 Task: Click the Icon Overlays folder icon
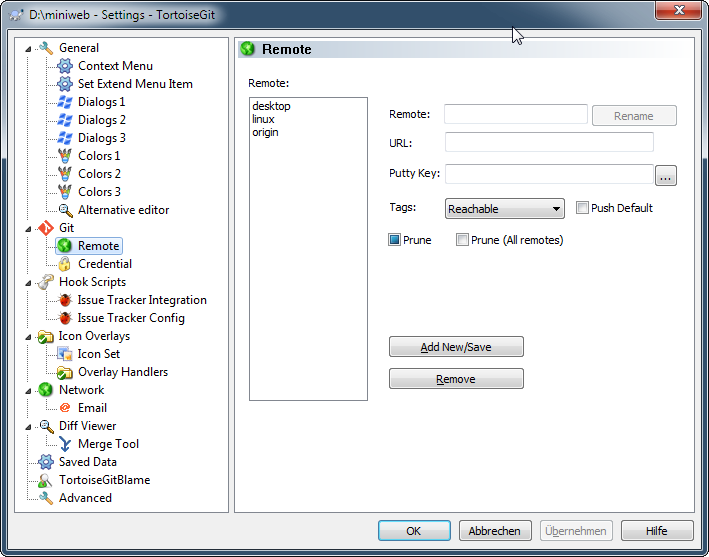[x=46, y=336]
